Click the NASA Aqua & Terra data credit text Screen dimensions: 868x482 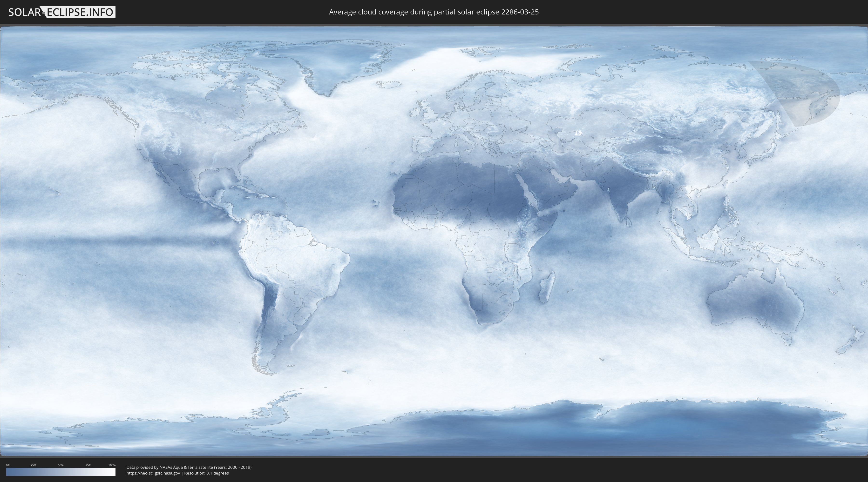coord(189,467)
